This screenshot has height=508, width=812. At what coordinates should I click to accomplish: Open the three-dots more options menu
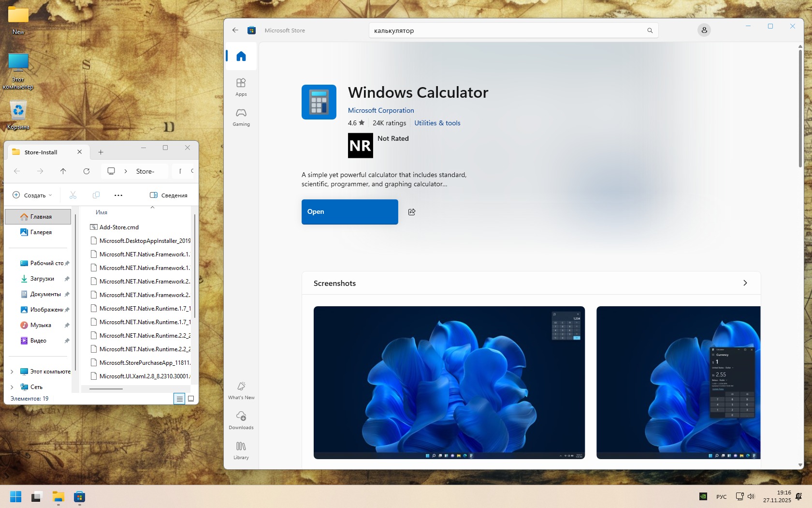(x=118, y=195)
